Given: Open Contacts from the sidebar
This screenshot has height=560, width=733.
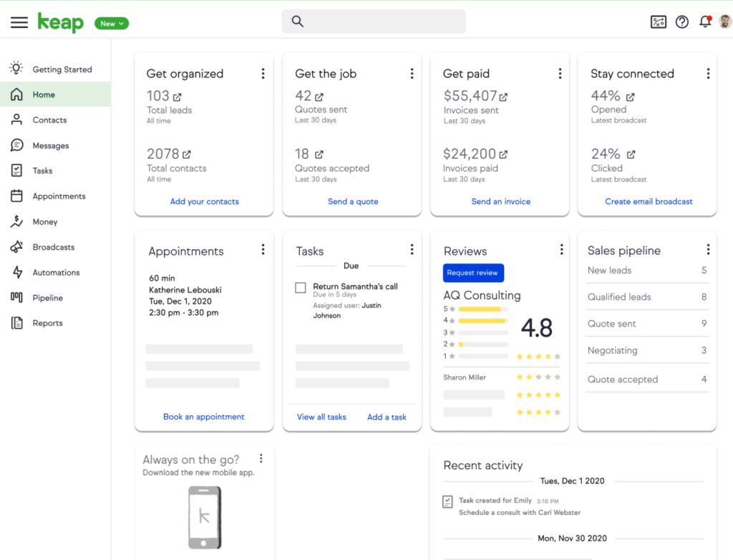Looking at the screenshot, I should [50, 120].
